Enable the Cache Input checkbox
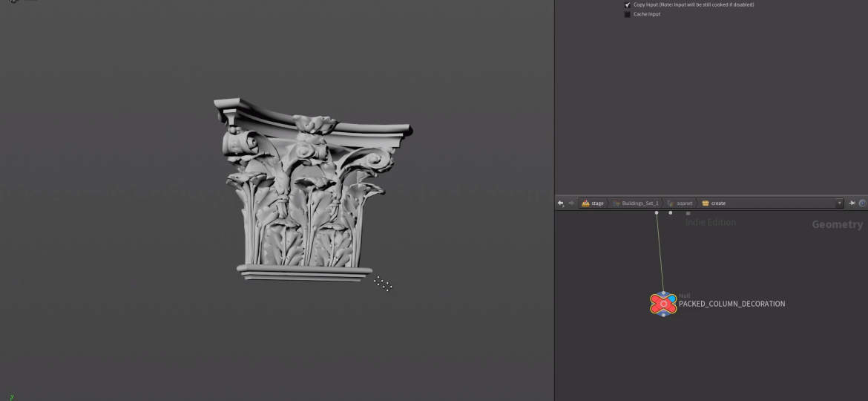The height and width of the screenshot is (401, 868). coord(628,14)
